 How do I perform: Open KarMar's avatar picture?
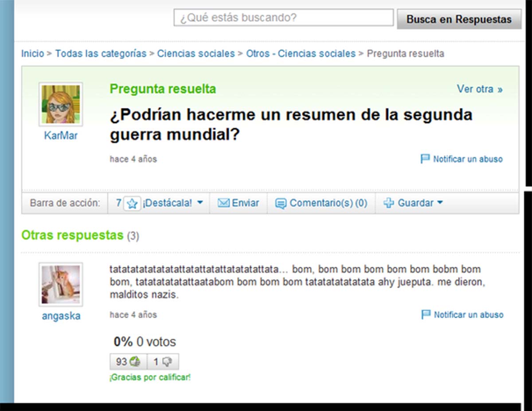coord(61,104)
